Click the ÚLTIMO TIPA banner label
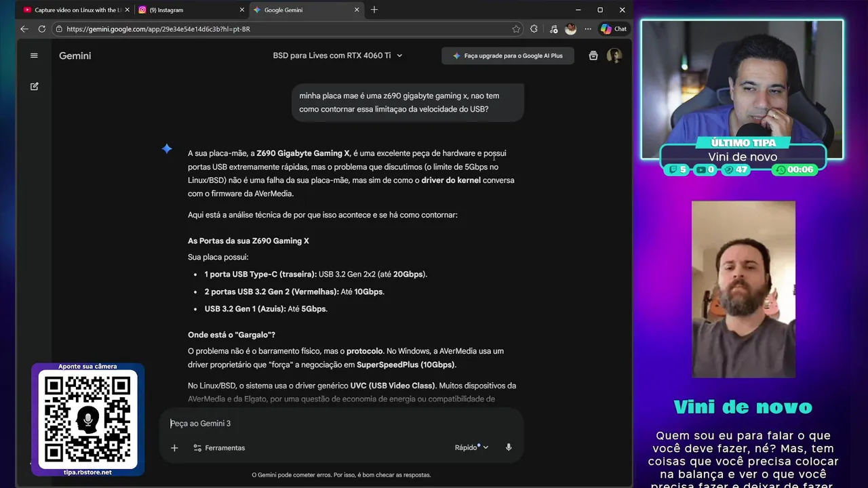The height and width of the screenshot is (488, 868). coord(743,143)
